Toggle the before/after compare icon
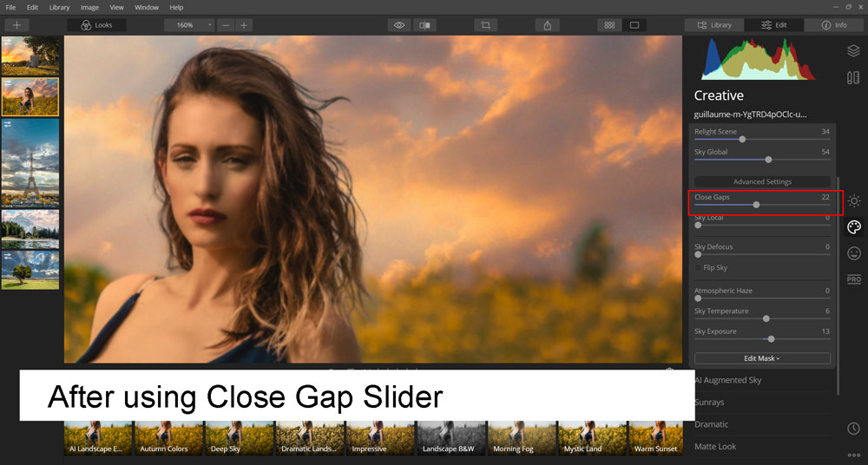Viewport: 868px width, 465px height. pyautogui.click(x=424, y=25)
